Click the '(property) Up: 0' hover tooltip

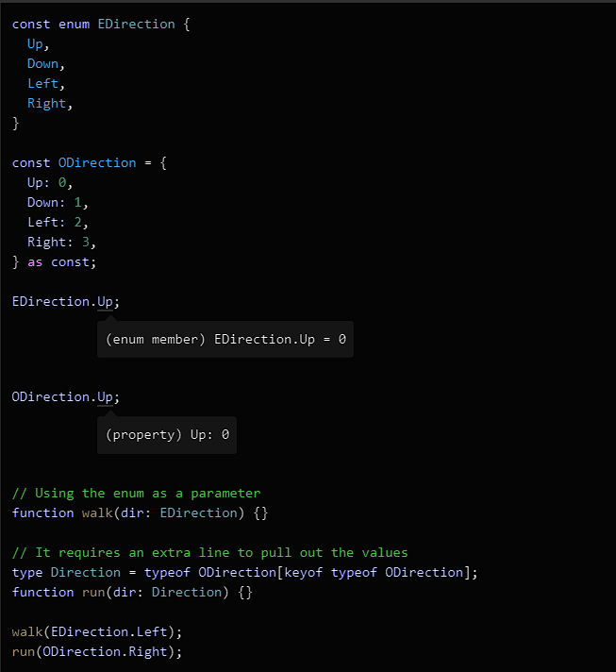[x=167, y=435]
